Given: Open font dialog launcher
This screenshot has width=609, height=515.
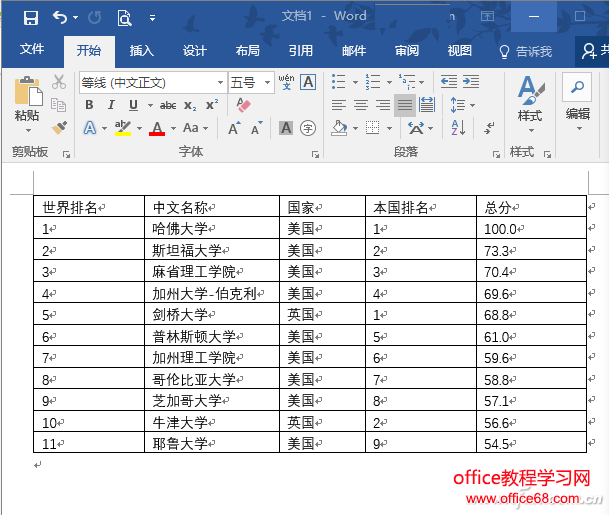Looking at the screenshot, I should tap(315, 155).
